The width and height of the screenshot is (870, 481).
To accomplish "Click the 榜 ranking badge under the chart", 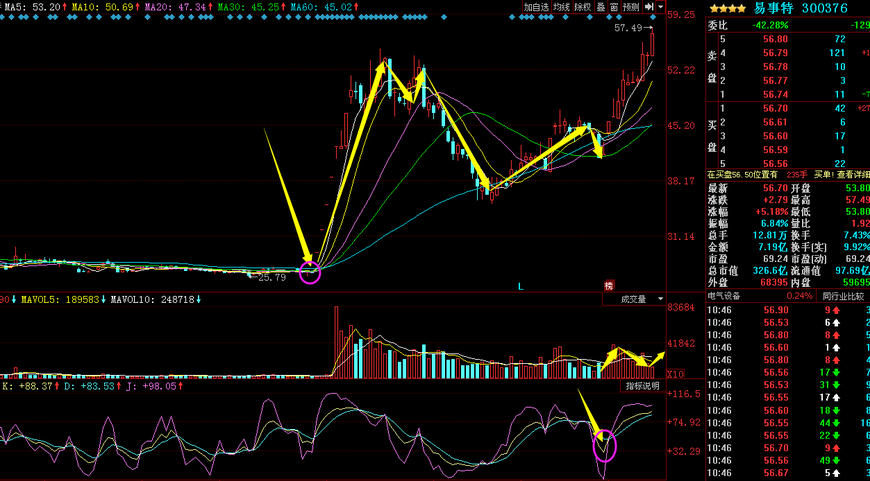I will [x=609, y=286].
